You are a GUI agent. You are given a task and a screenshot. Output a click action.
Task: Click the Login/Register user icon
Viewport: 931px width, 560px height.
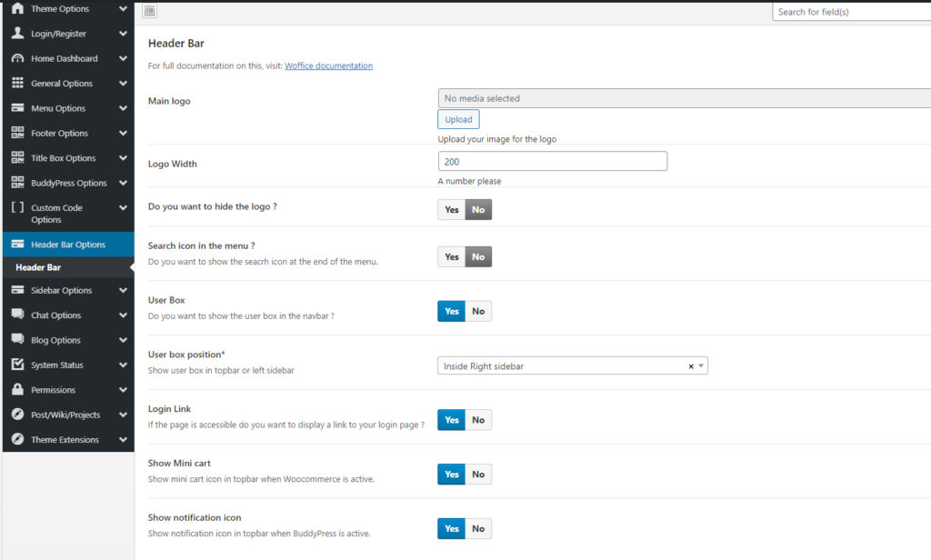(x=17, y=34)
